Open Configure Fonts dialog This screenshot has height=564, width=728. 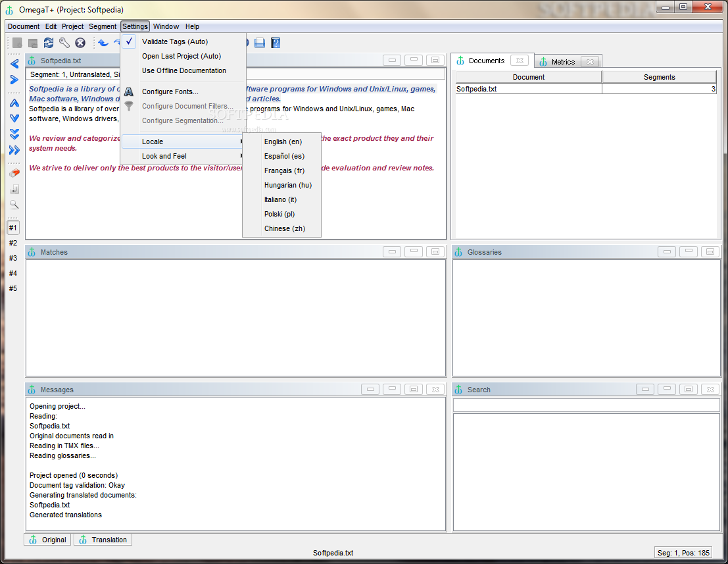click(183, 91)
